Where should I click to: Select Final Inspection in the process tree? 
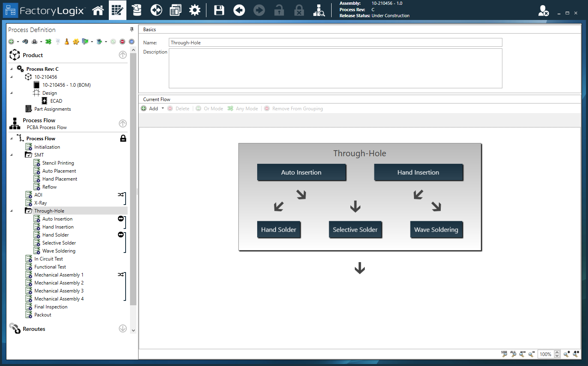[51, 307]
